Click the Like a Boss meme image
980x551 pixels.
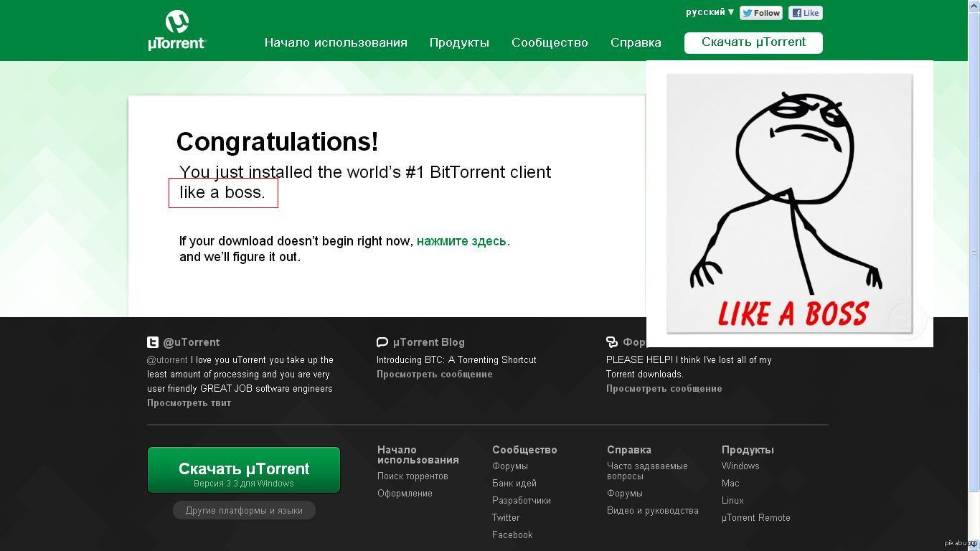(790, 204)
